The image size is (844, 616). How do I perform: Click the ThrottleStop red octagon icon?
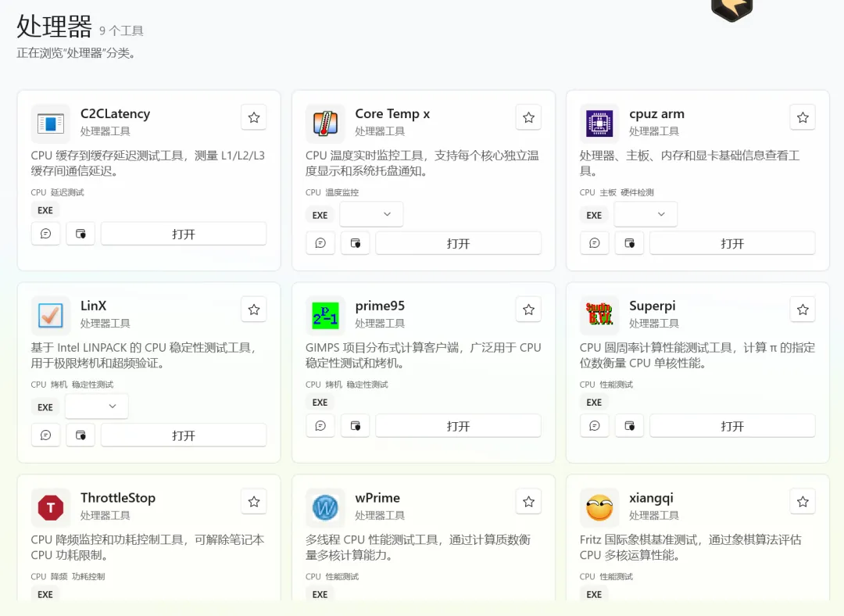[x=51, y=507]
